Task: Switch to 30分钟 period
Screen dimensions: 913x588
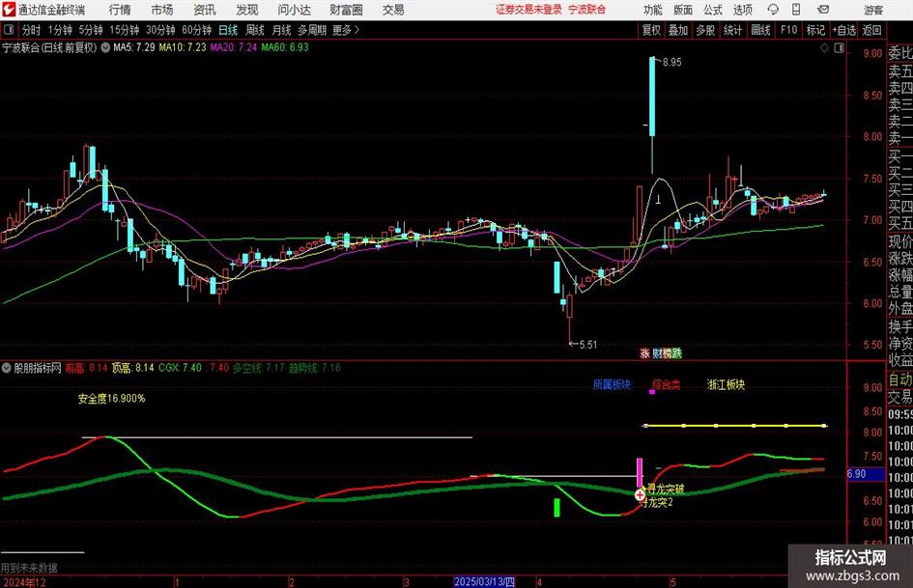Action: tap(160, 30)
